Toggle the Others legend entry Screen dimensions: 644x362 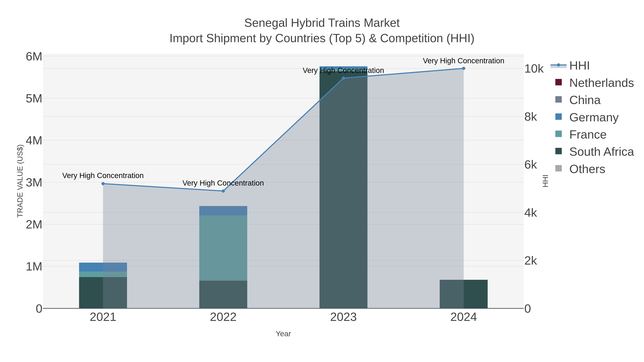[580, 169]
